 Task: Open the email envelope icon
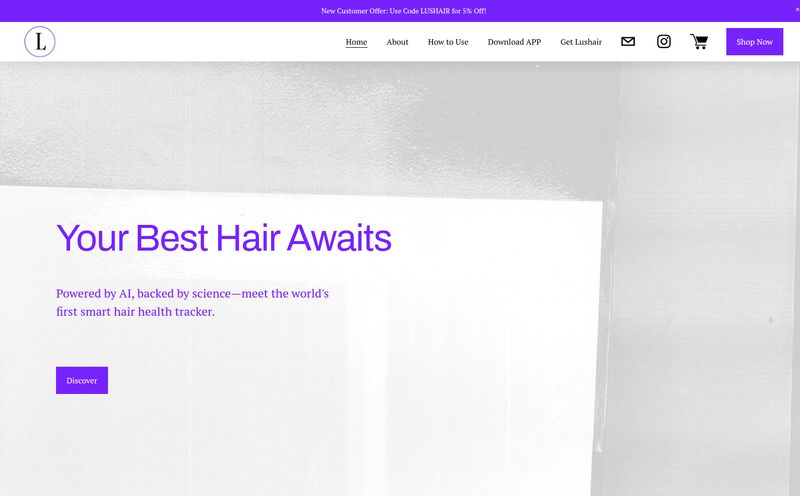tap(628, 41)
